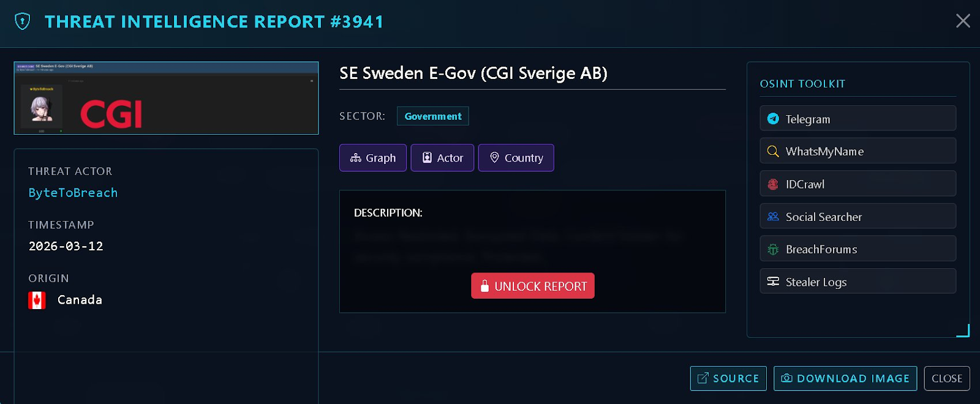Screen dimensions: 980x404
Task: Click the threat actor name ByteToBreach
Action: click(72, 192)
